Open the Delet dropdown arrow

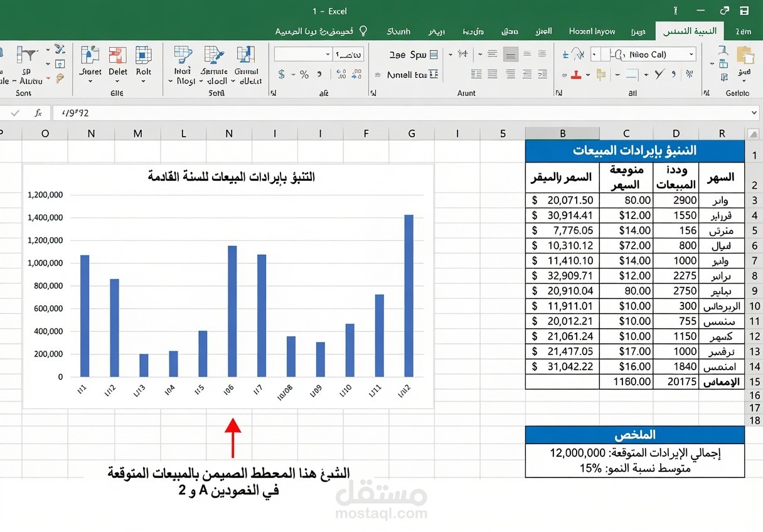click(x=117, y=82)
